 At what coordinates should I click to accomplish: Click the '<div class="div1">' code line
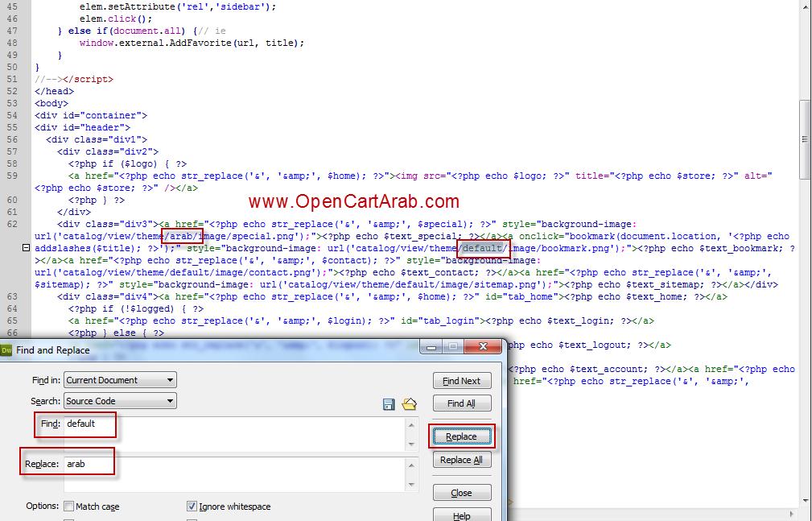(97, 139)
